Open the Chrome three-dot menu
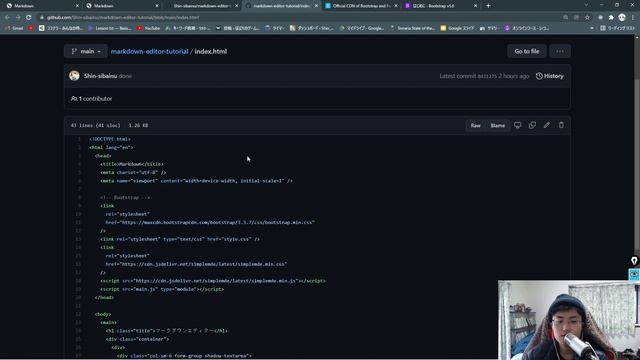This screenshot has width=640, height=360. (633, 18)
